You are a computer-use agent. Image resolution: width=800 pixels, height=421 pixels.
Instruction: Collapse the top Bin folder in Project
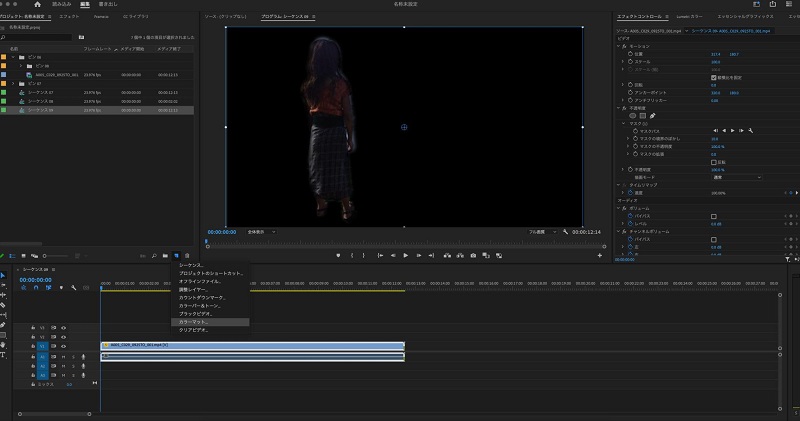click(x=13, y=57)
